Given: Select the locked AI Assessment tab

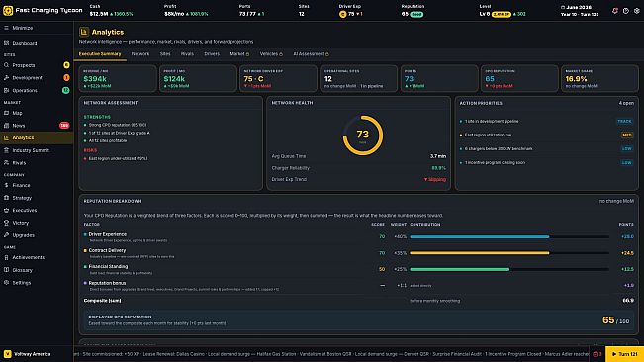Looking at the screenshot, I should tap(311, 54).
